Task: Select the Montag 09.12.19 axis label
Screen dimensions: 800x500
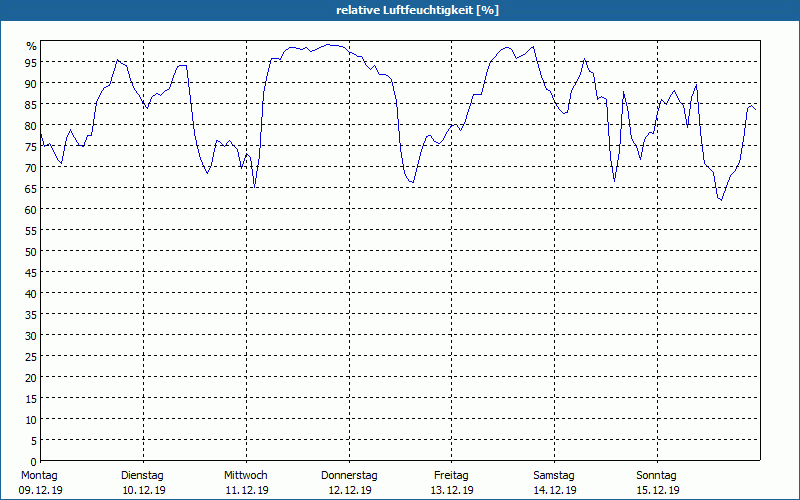Action: [40, 483]
